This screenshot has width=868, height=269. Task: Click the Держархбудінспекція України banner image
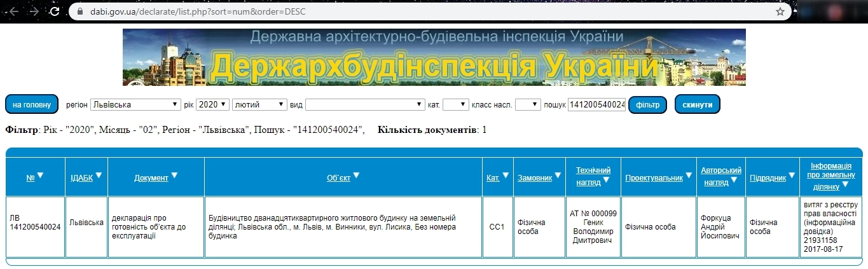click(x=434, y=57)
